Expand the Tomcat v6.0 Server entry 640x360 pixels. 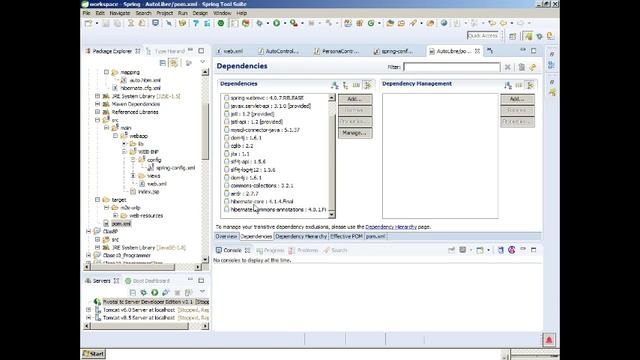tap(89, 310)
